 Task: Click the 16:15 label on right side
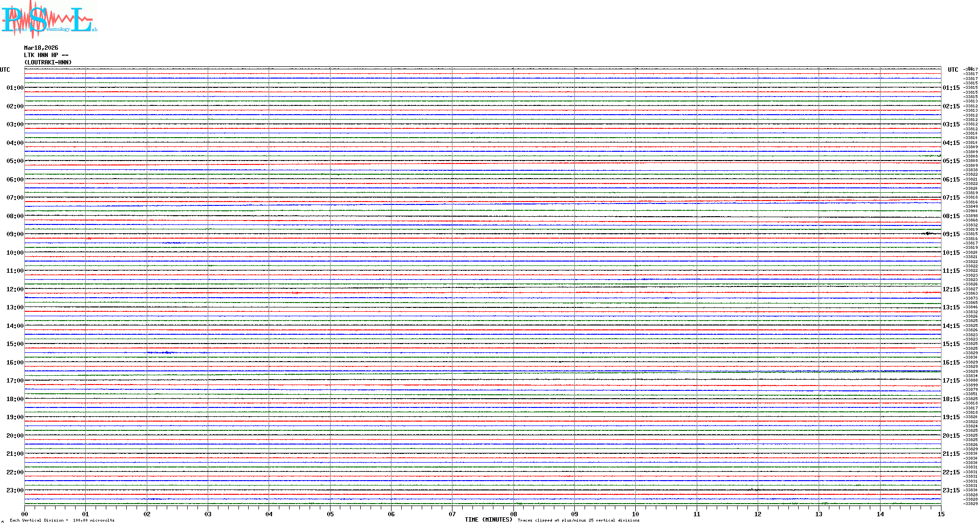tap(951, 363)
